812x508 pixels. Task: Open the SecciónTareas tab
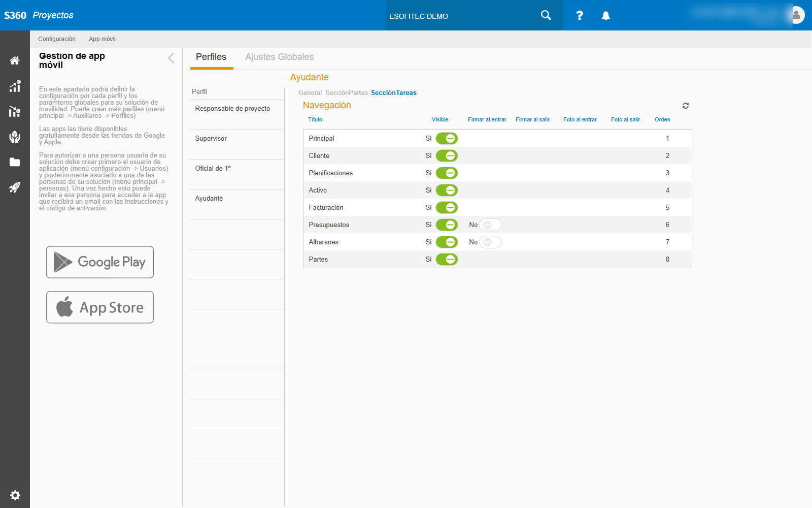(394, 92)
